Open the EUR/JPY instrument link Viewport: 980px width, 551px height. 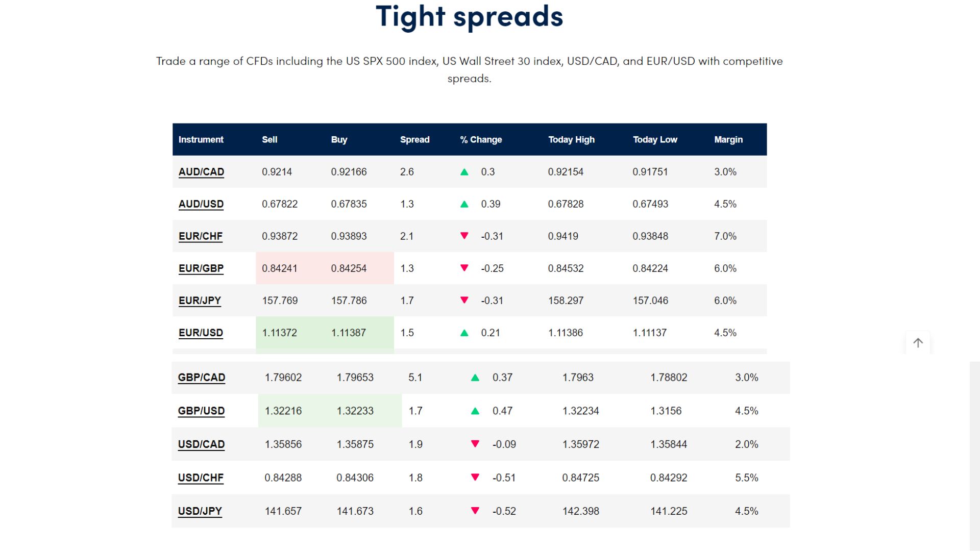200,300
